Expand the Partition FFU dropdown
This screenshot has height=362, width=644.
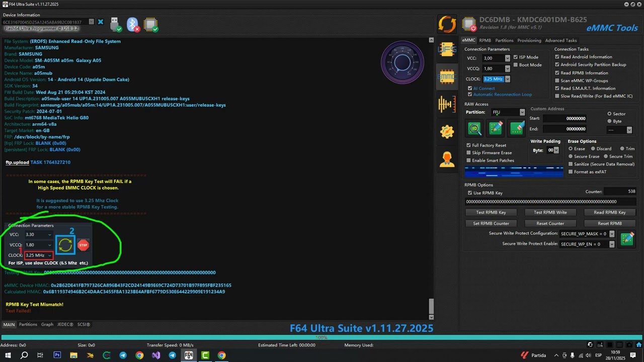(522, 112)
